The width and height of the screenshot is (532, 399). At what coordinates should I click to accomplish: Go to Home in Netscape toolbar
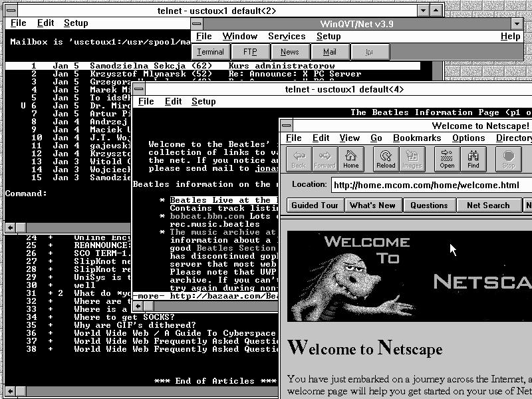[x=350, y=159]
